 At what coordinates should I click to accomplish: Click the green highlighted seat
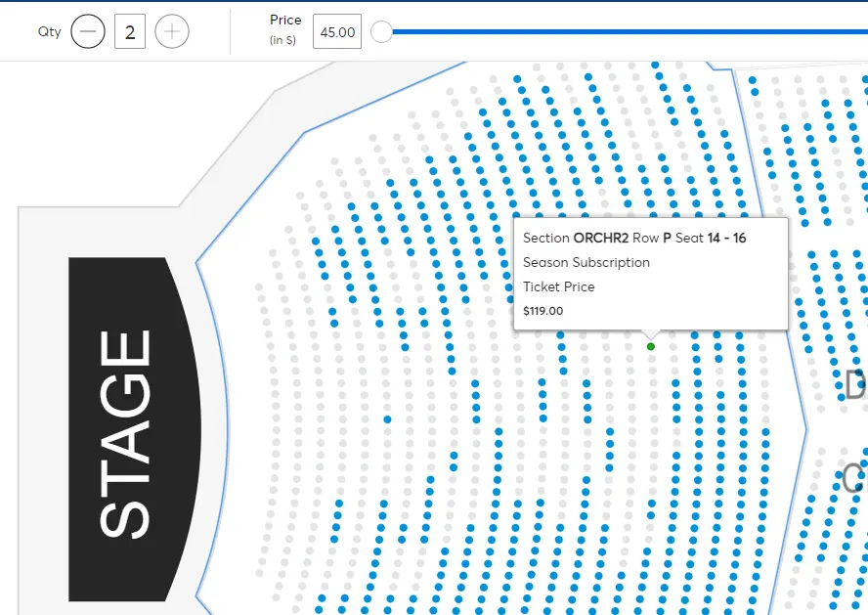pyautogui.click(x=651, y=346)
